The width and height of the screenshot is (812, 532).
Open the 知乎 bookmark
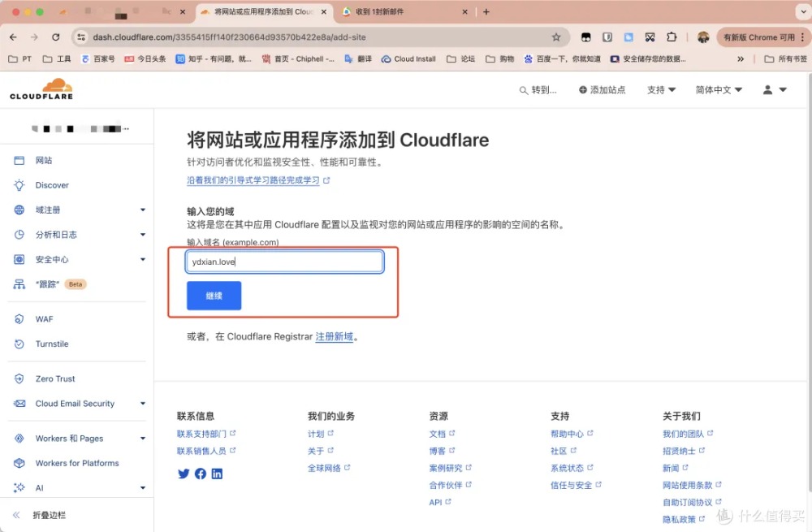click(214, 59)
